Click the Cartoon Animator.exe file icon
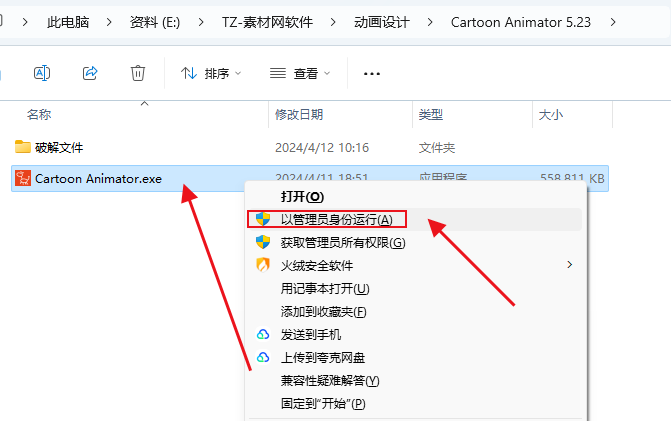Screen dimensions: 671x421 point(23,178)
